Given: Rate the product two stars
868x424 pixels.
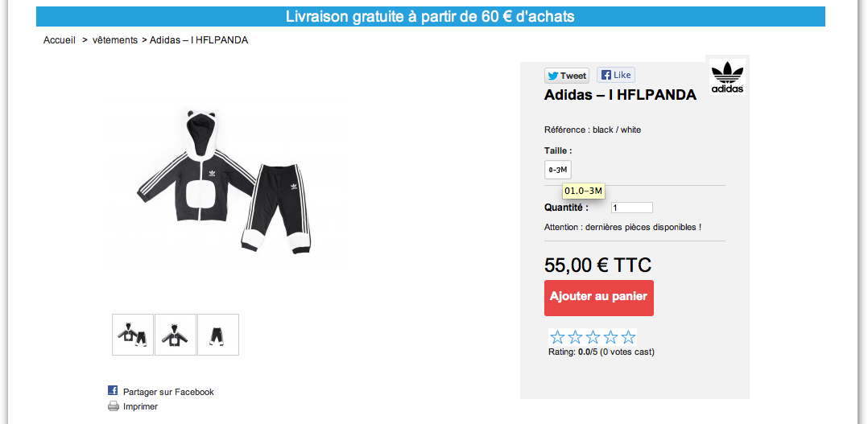Looking at the screenshot, I should point(575,337).
